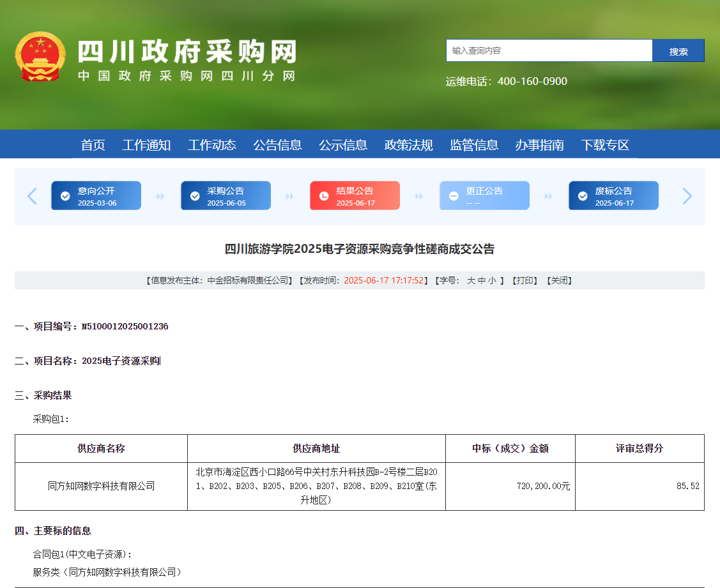Viewport: 720px width, 588px height.
Task: Click score value 85.52
Action: point(688,486)
